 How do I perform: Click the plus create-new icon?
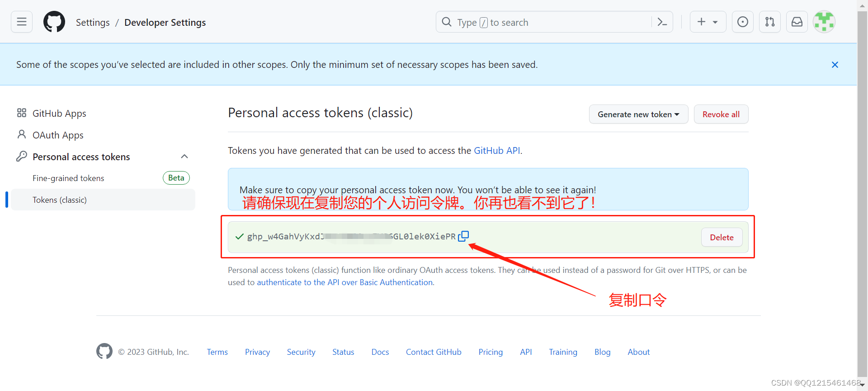(x=701, y=22)
